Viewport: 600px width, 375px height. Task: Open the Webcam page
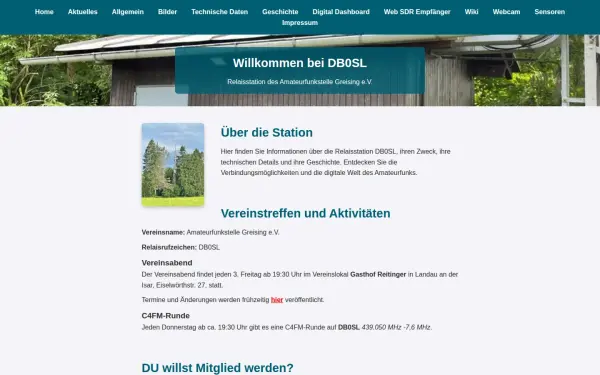point(506,12)
